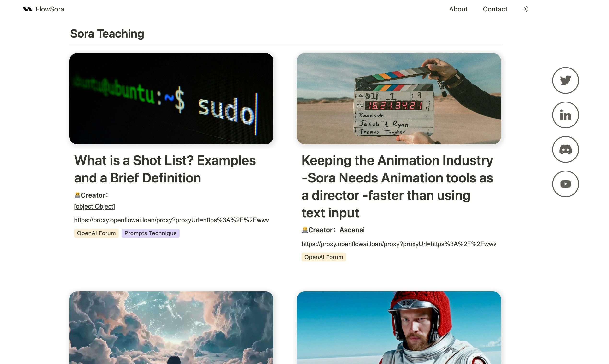Image resolution: width=609 pixels, height=364 pixels.
Task: Select OpenAI Forum tag under Shot List
Action: (x=96, y=233)
